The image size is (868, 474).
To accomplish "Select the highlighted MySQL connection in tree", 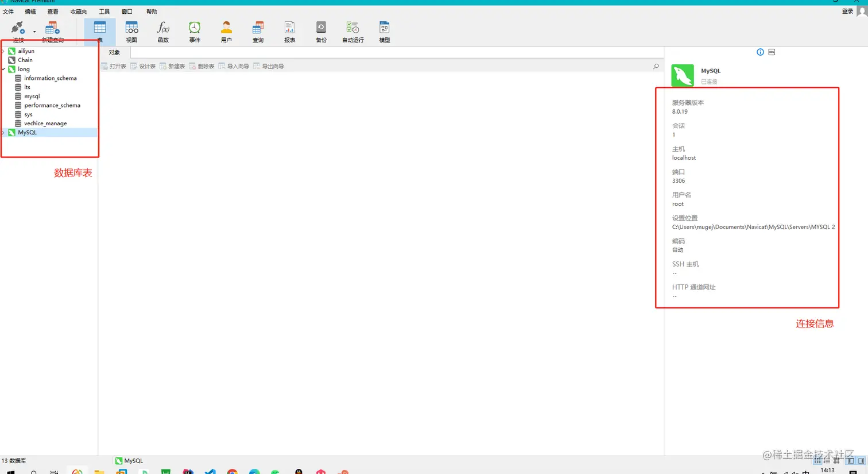I will click(x=49, y=133).
